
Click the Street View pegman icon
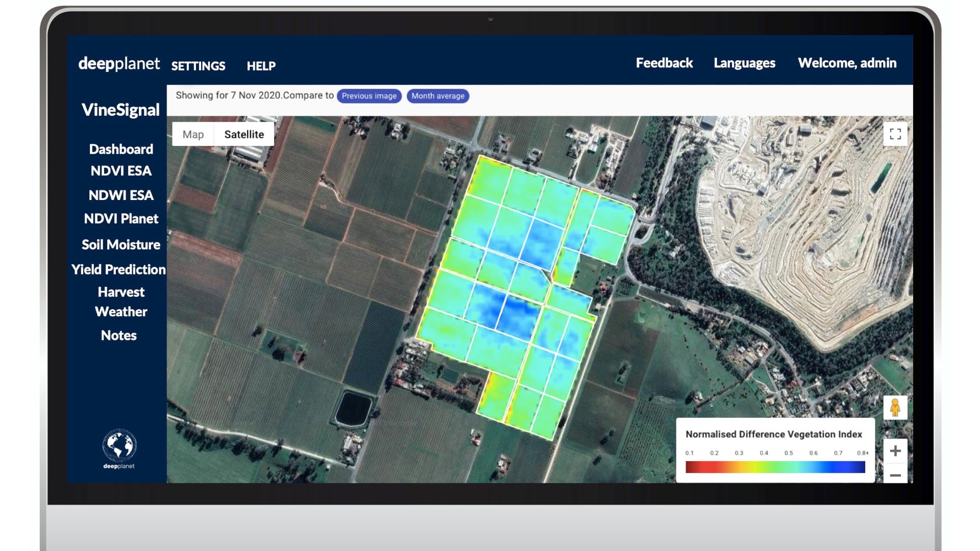pos(895,408)
